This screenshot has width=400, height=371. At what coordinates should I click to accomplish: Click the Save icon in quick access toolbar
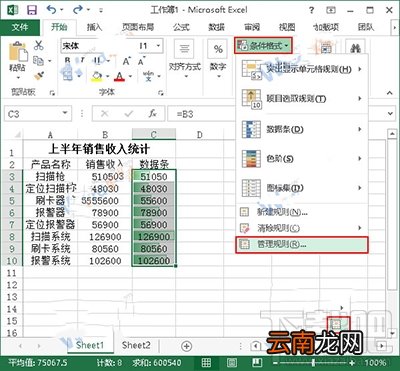32,10
